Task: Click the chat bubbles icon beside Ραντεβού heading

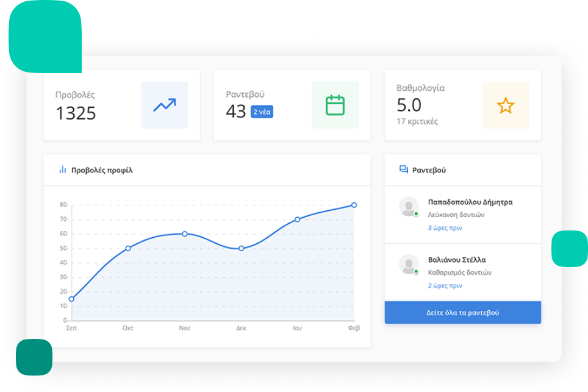Action: [x=404, y=169]
